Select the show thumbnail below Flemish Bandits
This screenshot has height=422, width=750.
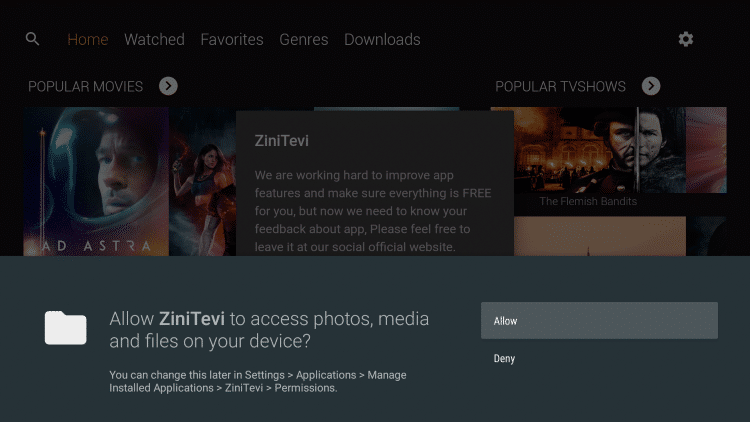click(600, 236)
